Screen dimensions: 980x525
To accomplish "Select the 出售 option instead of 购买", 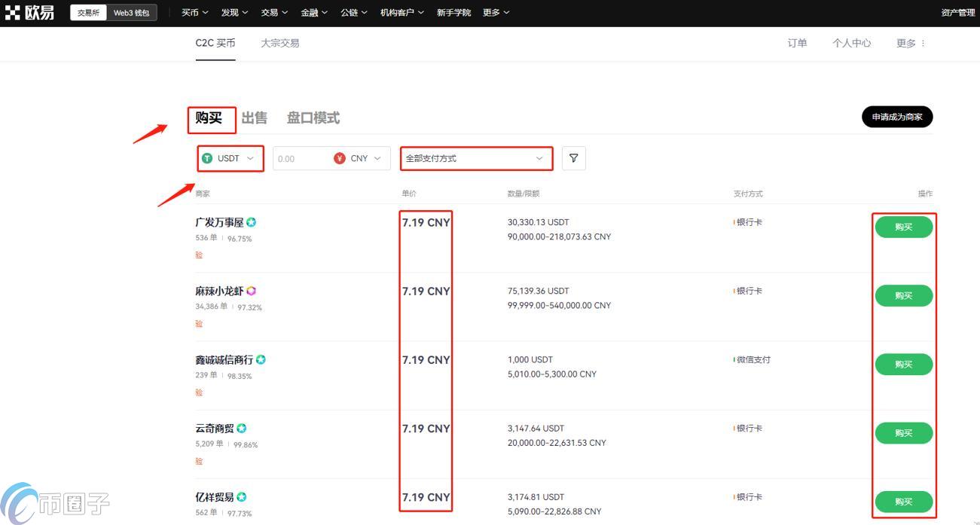I will pos(254,118).
